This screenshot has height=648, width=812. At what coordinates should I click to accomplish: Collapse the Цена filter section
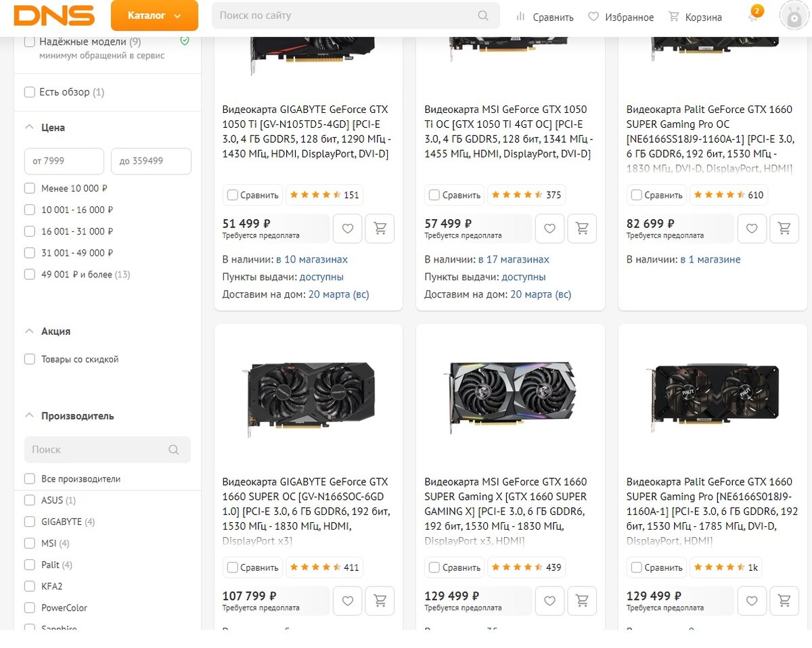pyautogui.click(x=29, y=127)
